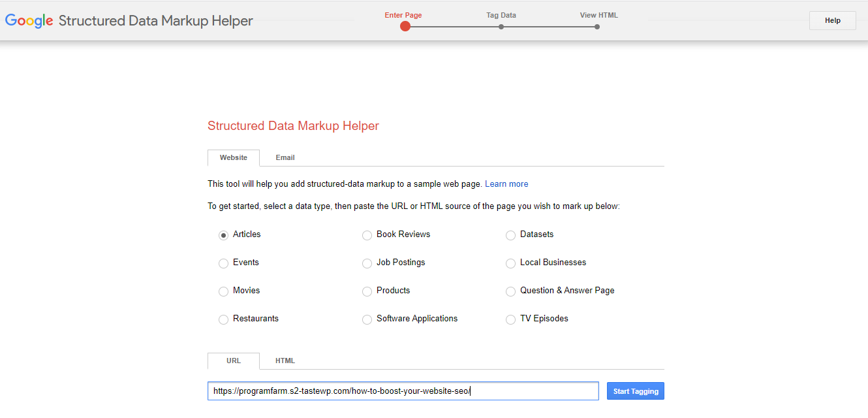Select the TV Episodes radio button
This screenshot has width=868, height=418.
(510, 319)
